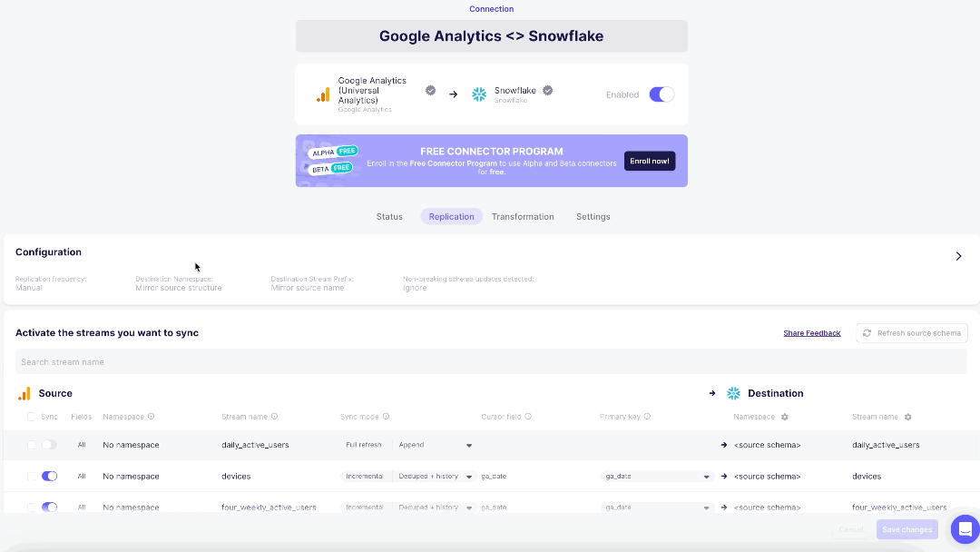
Task: Click the info icon next to Cursor field header
Action: pyautogui.click(x=528, y=417)
